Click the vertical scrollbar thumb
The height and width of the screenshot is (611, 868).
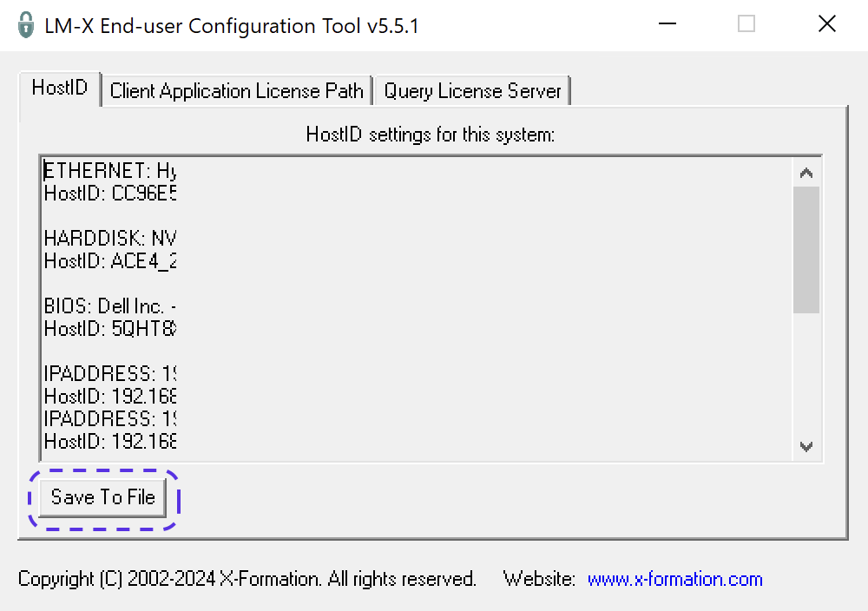tap(806, 249)
